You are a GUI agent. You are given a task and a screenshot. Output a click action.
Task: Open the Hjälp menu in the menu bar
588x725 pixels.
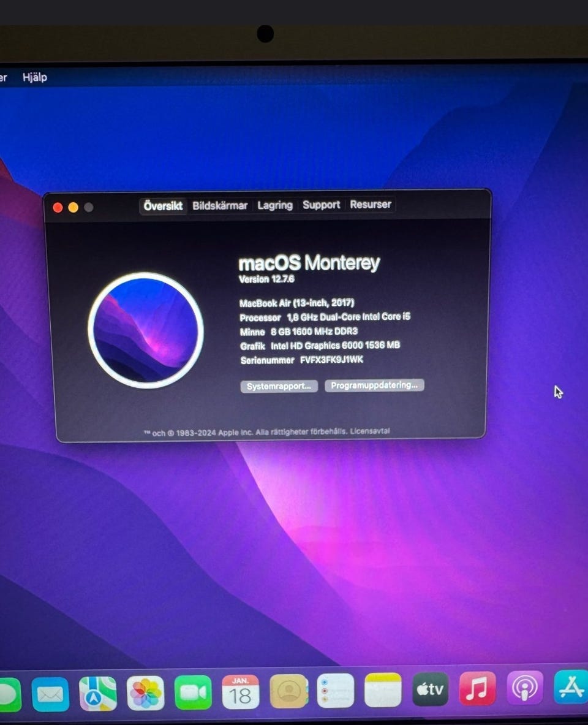tap(35, 77)
